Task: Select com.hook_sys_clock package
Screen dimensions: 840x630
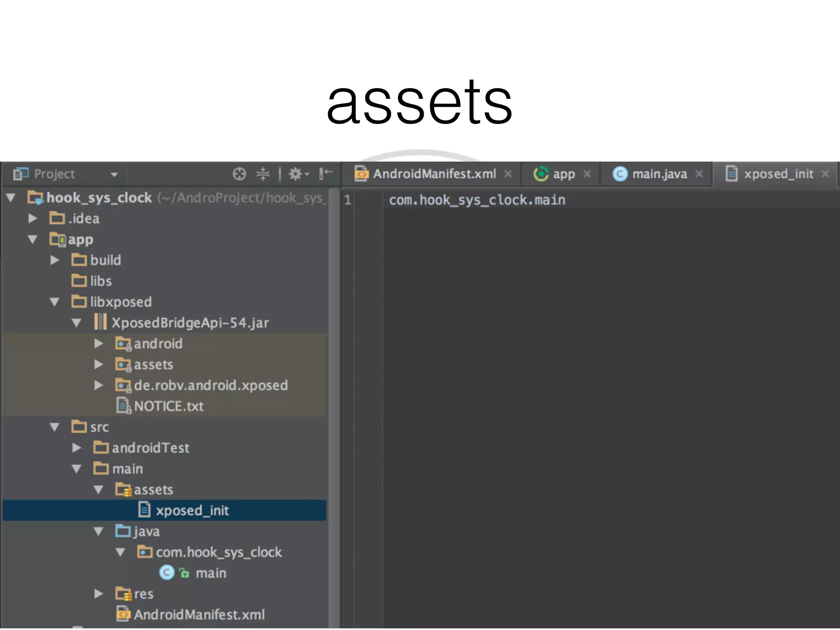Action: tap(219, 552)
